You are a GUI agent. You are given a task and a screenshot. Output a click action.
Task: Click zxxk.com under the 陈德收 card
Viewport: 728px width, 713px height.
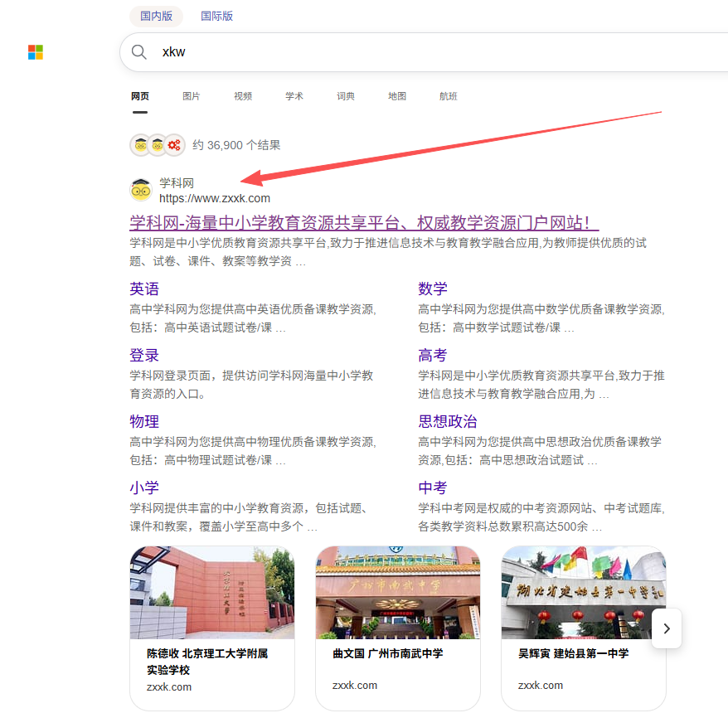(169, 687)
